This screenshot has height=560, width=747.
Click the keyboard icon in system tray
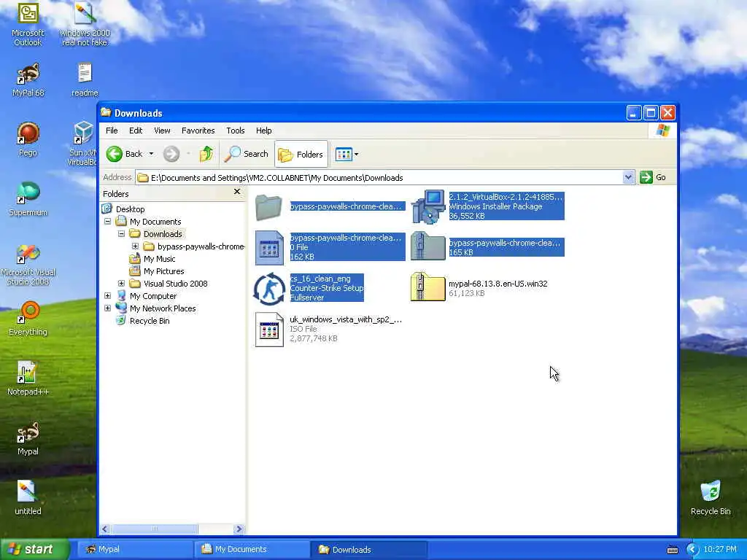pyautogui.click(x=672, y=550)
